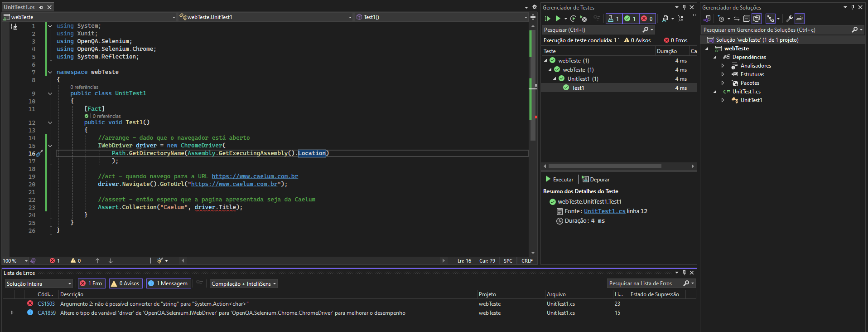Open the 100 % zoom dropdown

tap(15, 261)
